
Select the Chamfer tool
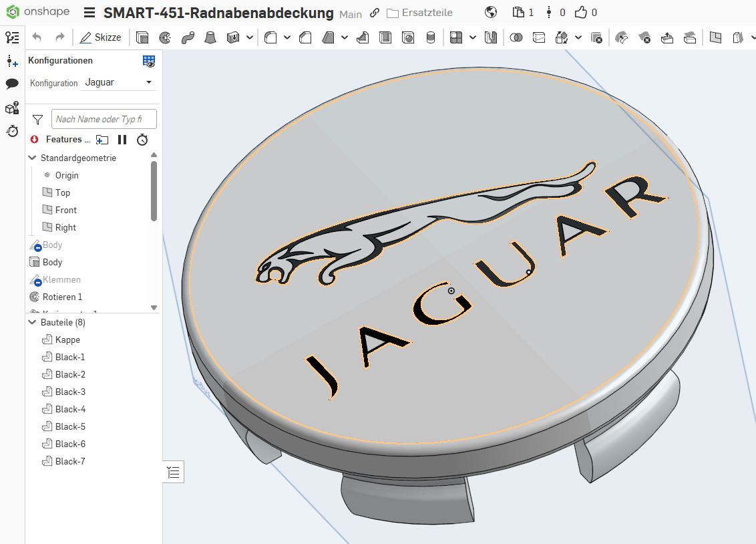pyautogui.click(x=305, y=37)
